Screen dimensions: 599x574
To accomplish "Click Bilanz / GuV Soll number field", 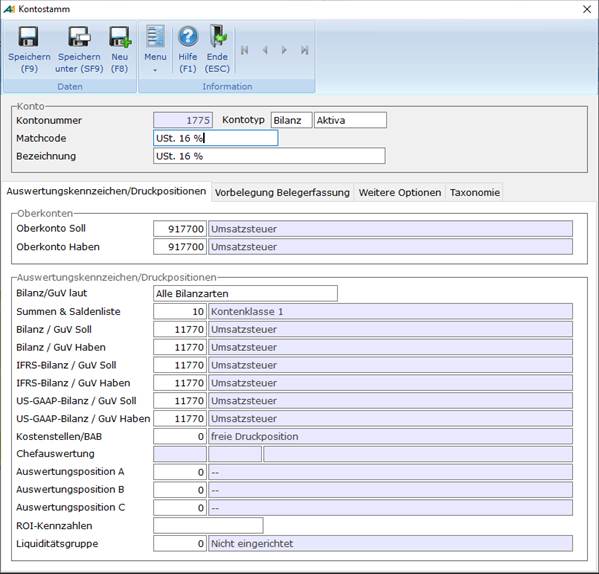I will tap(180, 329).
